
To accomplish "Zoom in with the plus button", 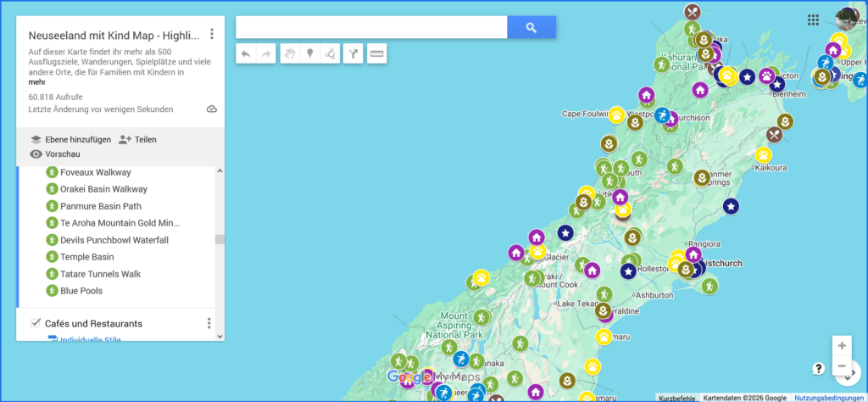I will (842, 345).
